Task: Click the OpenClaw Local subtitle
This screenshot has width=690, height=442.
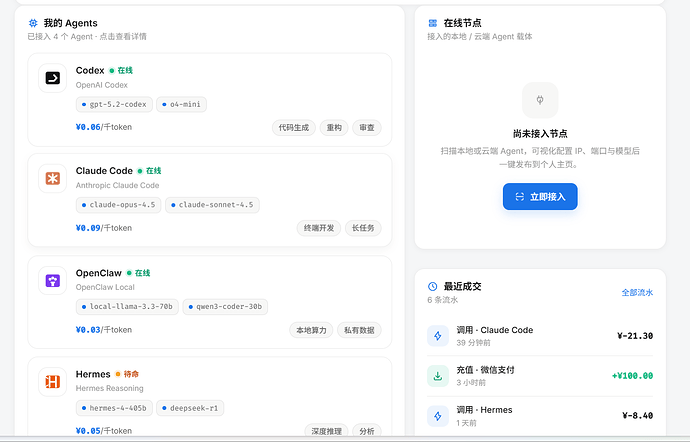Action: (105, 287)
